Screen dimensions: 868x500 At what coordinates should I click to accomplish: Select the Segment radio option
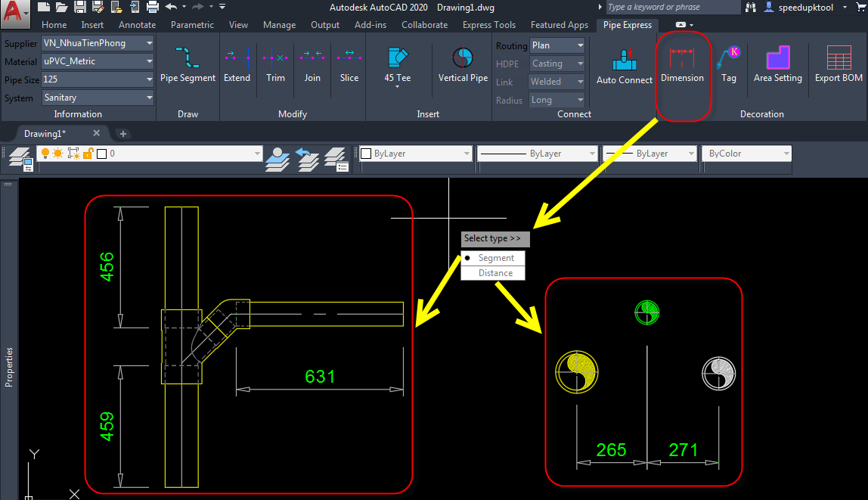495,258
